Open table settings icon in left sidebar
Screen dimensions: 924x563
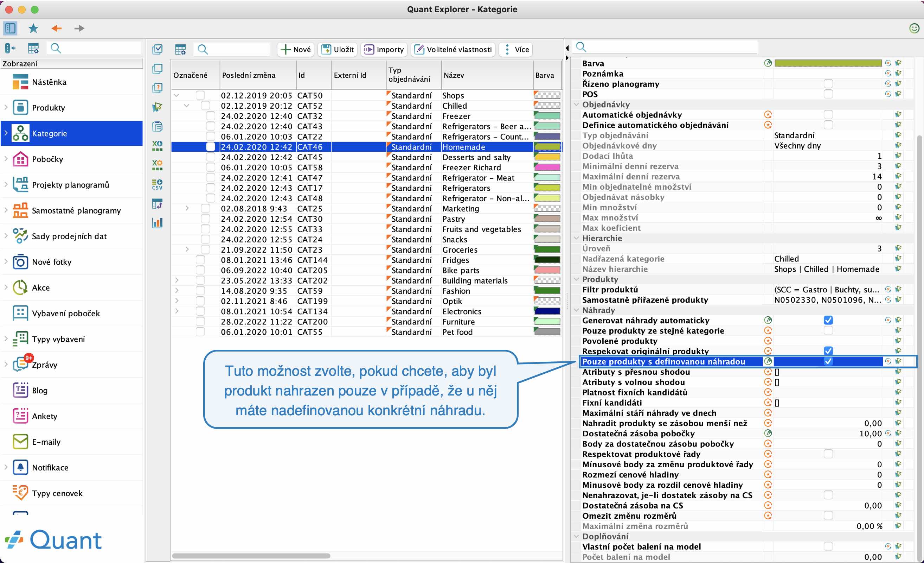tap(33, 48)
